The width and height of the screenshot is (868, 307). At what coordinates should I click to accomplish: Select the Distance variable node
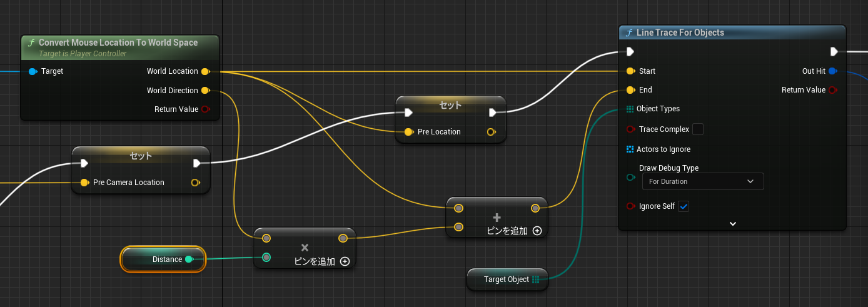click(x=163, y=259)
